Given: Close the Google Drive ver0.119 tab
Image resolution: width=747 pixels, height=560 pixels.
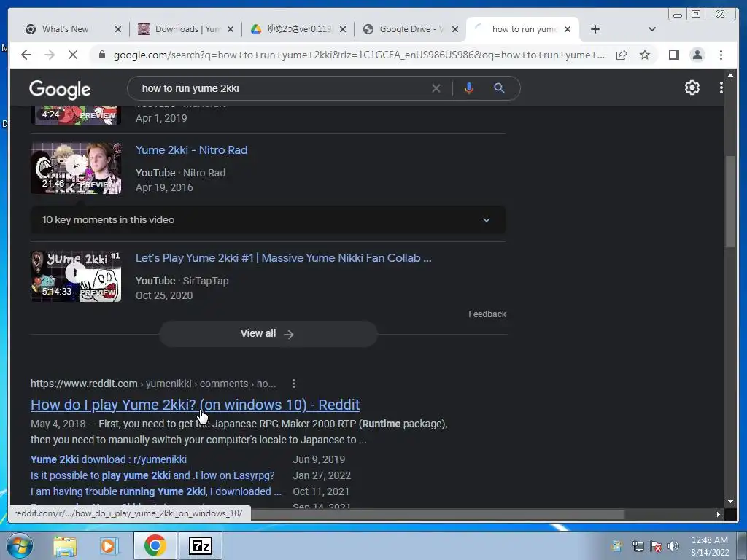Looking at the screenshot, I should point(343,29).
